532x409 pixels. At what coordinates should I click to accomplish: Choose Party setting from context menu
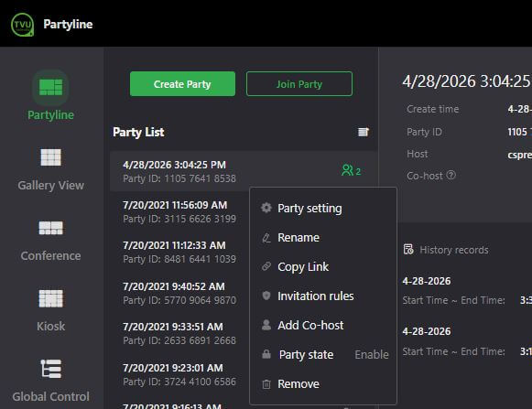pos(323,208)
